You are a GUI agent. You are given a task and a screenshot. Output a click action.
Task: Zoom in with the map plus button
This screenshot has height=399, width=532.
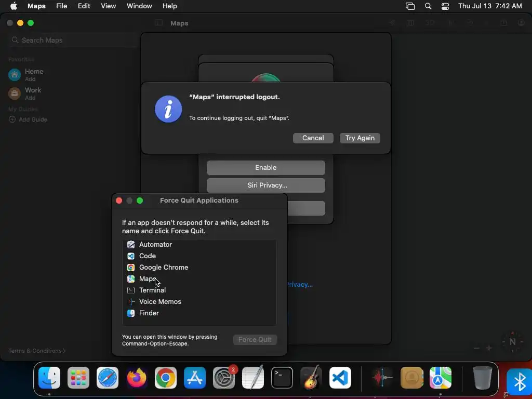coord(489,348)
